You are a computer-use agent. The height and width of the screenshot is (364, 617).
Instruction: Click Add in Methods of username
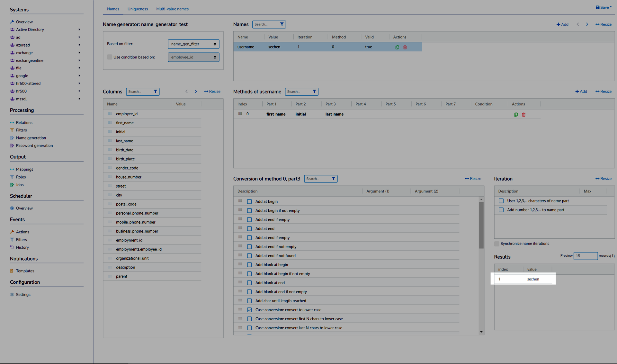click(x=581, y=92)
